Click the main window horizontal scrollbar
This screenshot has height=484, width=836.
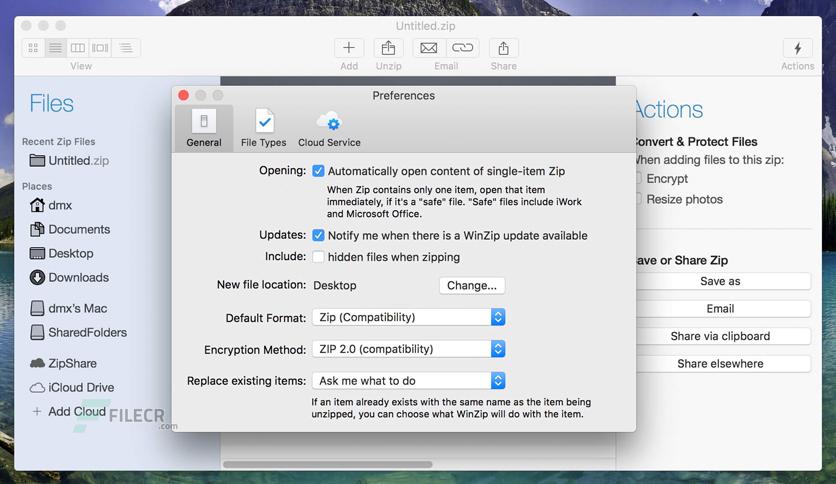pyautogui.click(x=328, y=464)
